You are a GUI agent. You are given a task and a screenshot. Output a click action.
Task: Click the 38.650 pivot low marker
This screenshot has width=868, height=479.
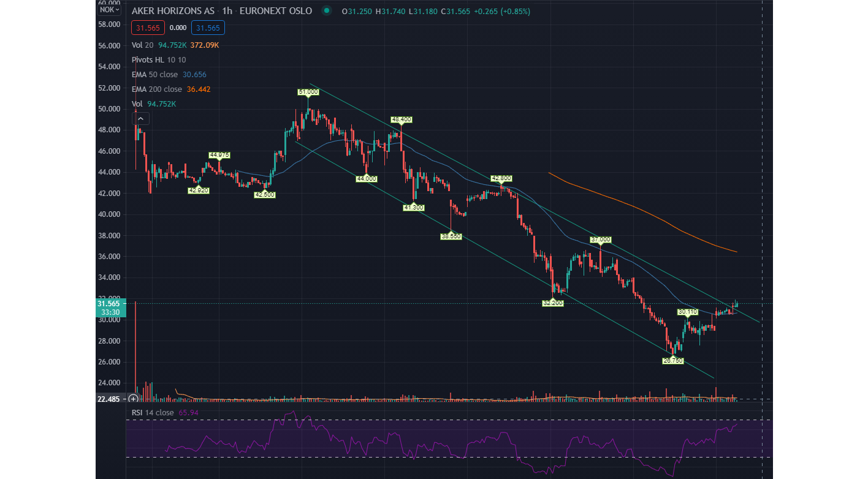pyautogui.click(x=451, y=235)
